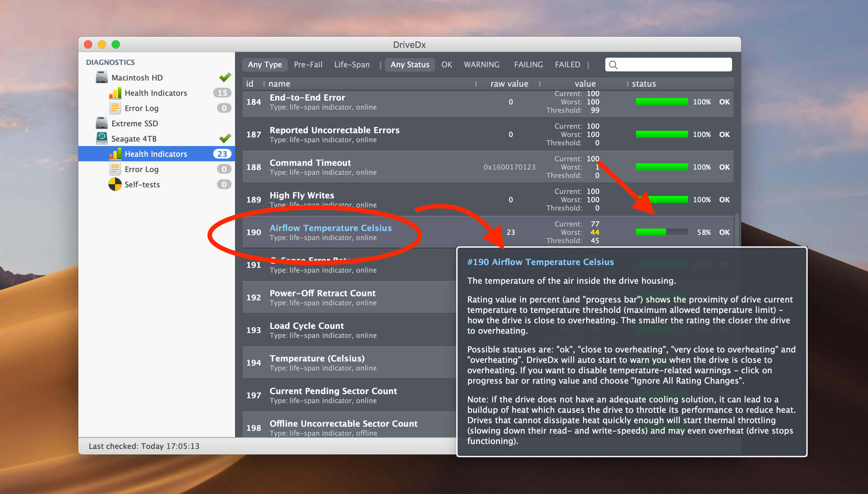Select the Offline Uncorrectable Sector Count row

point(349,425)
